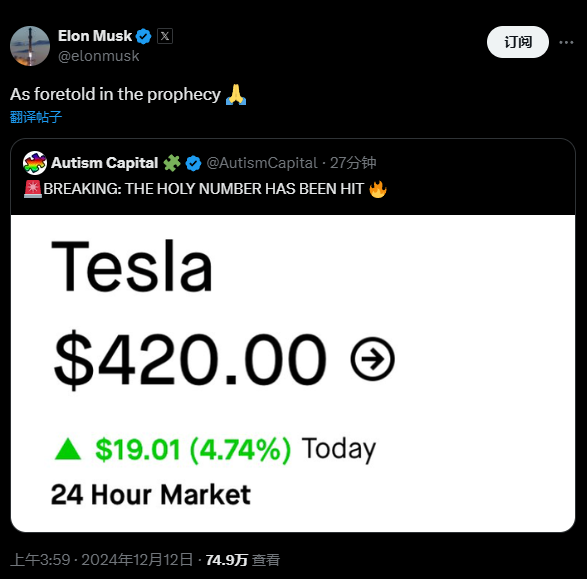
Task: Open the @elonmusk handle link
Action: (x=98, y=56)
